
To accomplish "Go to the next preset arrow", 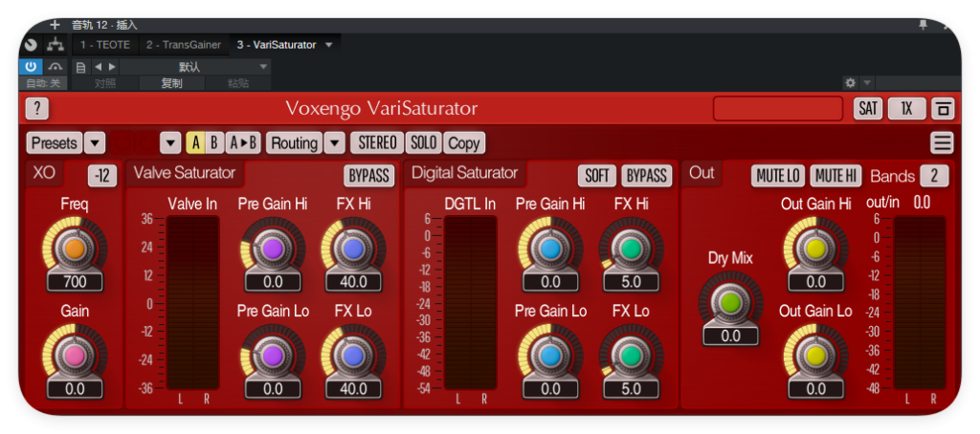I will click(112, 67).
